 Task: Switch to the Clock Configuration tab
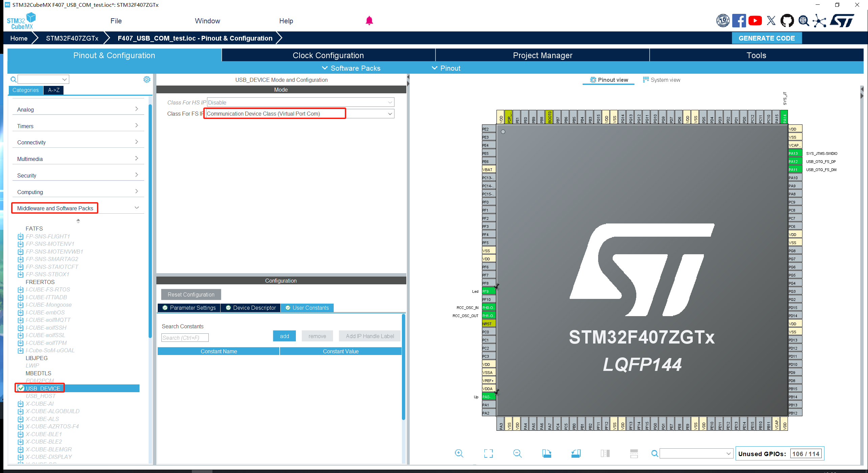click(328, 55)
